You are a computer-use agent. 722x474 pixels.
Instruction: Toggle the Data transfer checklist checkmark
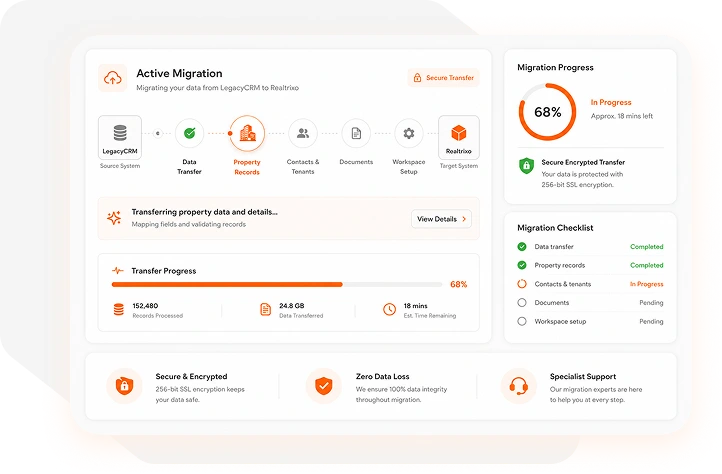tap(522, 246)
